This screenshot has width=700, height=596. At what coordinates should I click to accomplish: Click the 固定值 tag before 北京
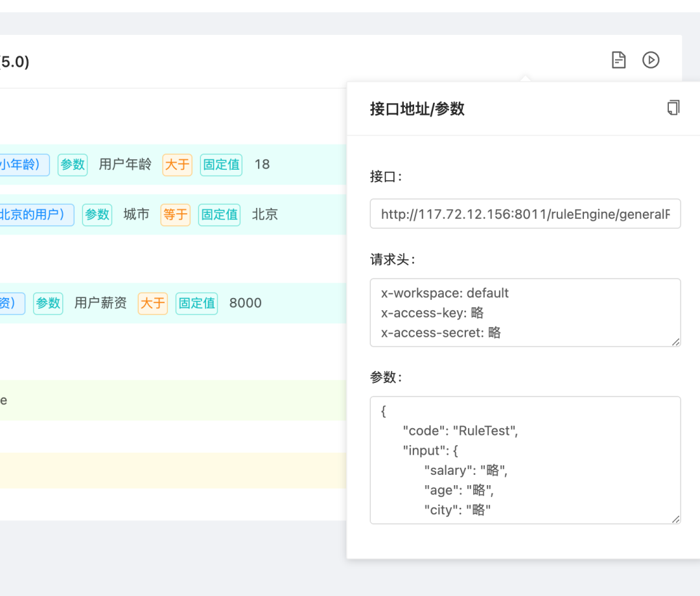(x=219, y=214)
